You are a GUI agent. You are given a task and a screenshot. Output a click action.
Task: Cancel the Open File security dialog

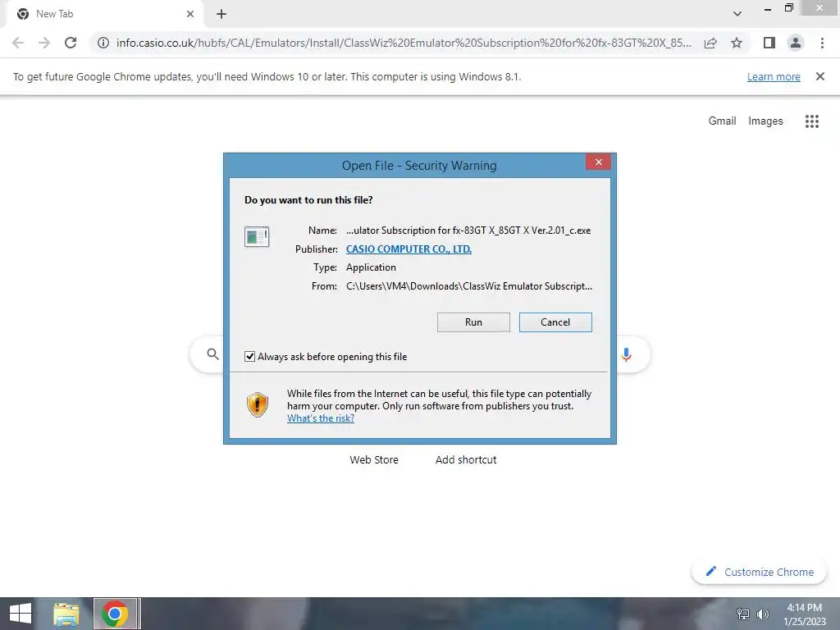555,322
